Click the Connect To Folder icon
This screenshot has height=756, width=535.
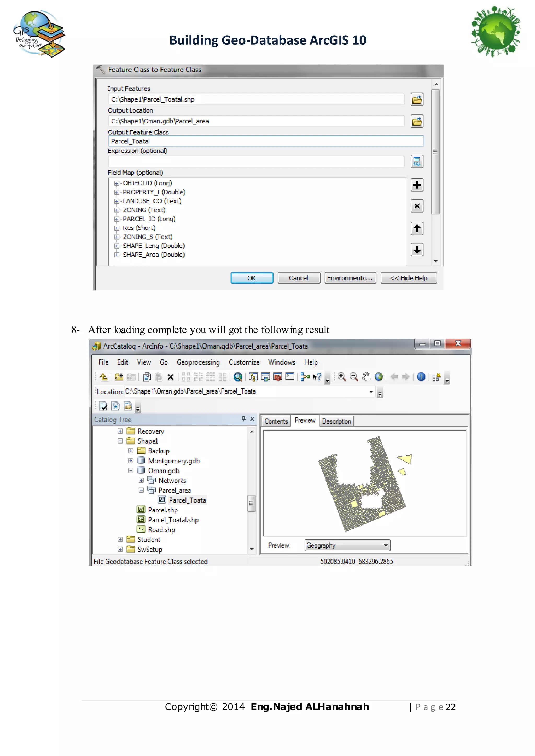pyautogui.click(x=119, y=377)
